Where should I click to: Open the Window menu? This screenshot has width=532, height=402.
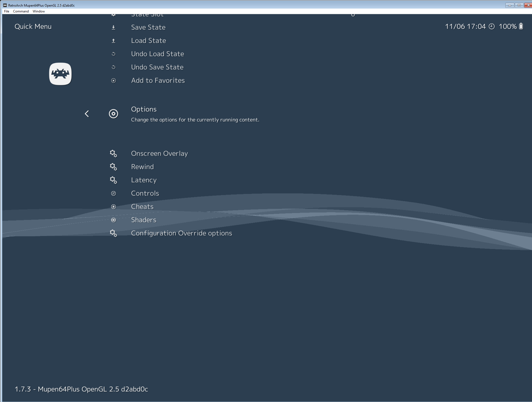coord(39,11)
